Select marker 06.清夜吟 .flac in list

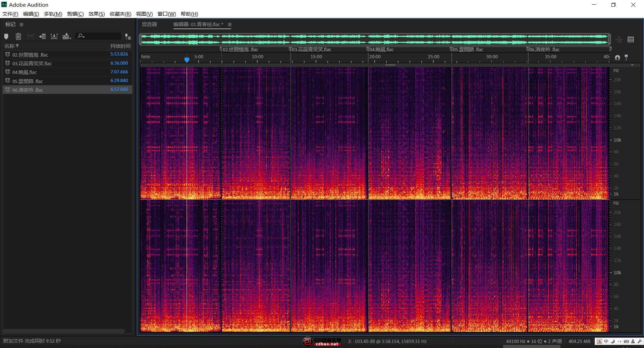(x=67, y=90)
